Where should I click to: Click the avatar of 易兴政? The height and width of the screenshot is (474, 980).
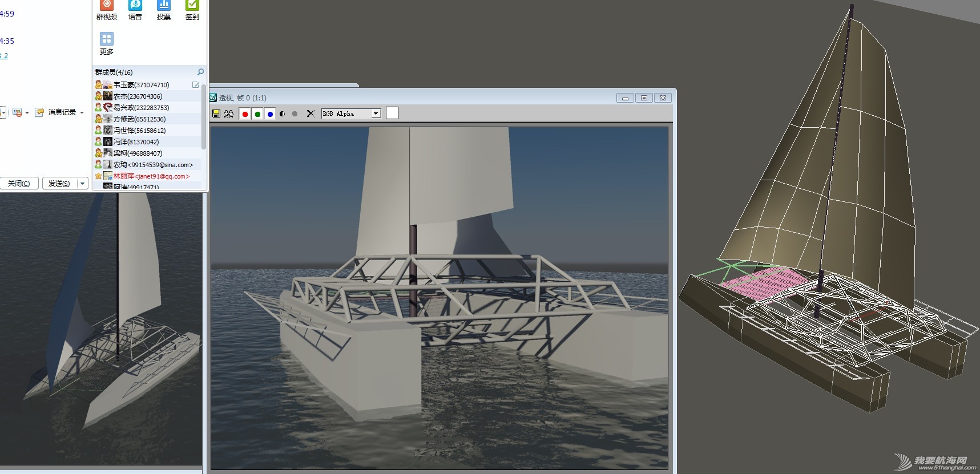tap(108, 107)
